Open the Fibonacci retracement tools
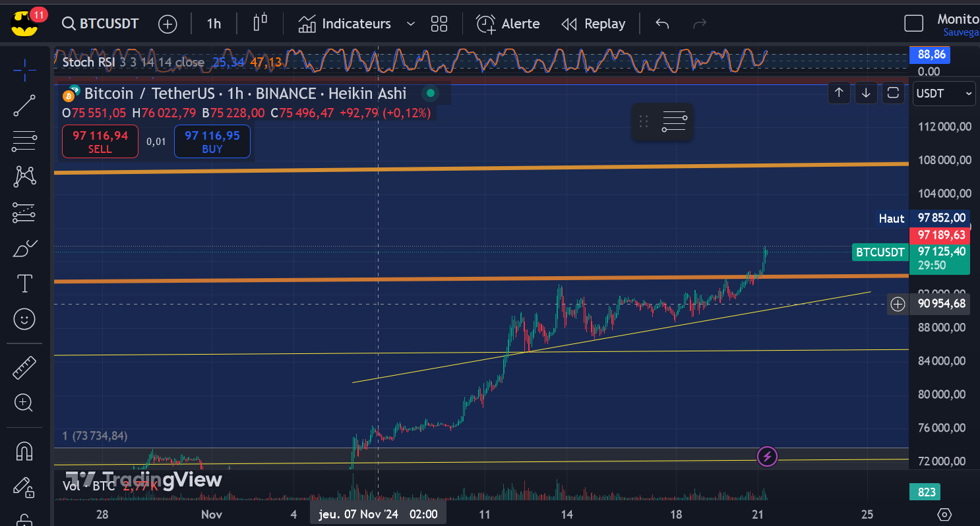The image size is (980, 526). (x=24, y=140)
